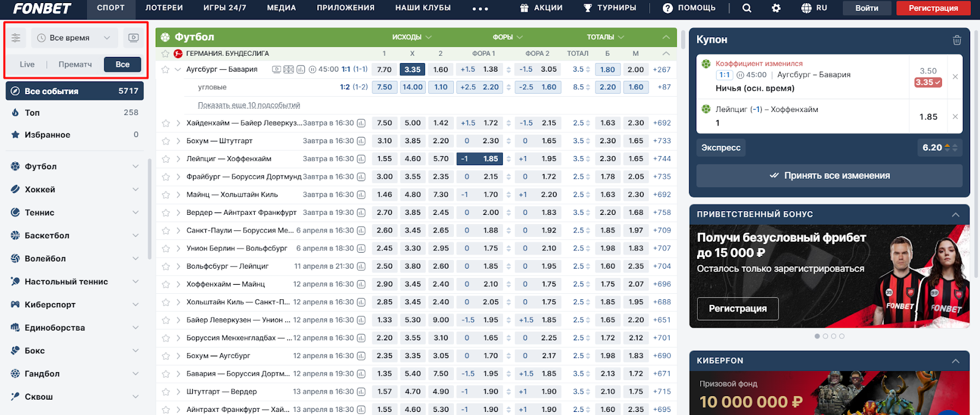Collapse the Приветственный бонус panel
980x415 pixels.
[x=956, y=214]
